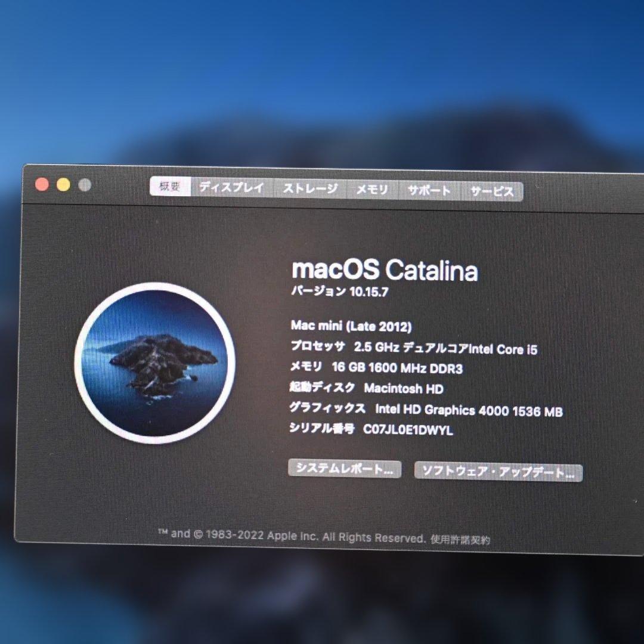Select the メモリ tab
This screenshot has width=644, height=644.
coord(371,190)
